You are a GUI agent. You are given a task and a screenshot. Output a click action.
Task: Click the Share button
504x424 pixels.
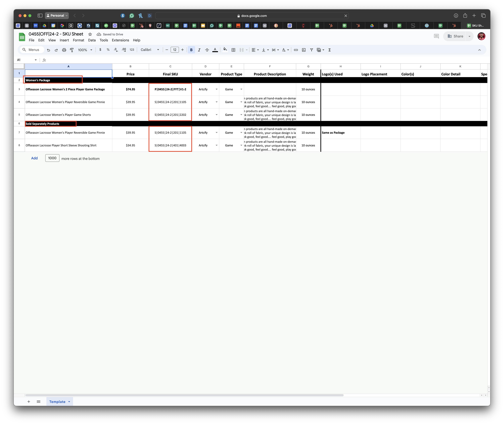455,36
